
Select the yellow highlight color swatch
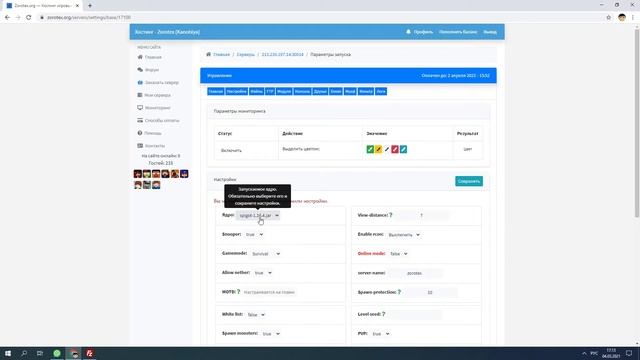378,149
